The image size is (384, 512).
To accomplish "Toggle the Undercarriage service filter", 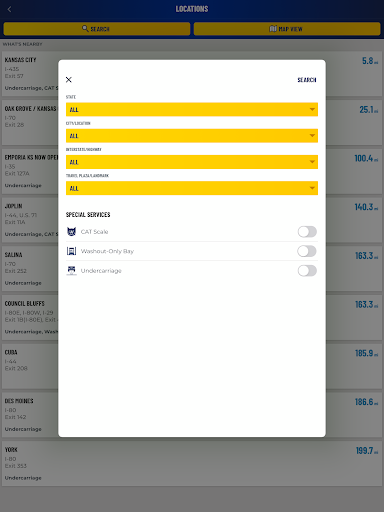I will tap(307, 271).
